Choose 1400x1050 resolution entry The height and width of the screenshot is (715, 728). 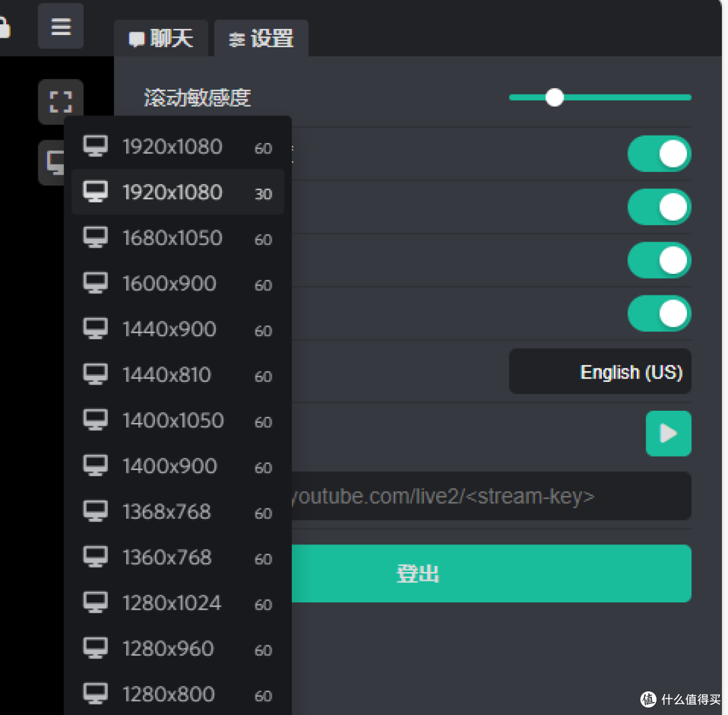[x=178, y=420]
